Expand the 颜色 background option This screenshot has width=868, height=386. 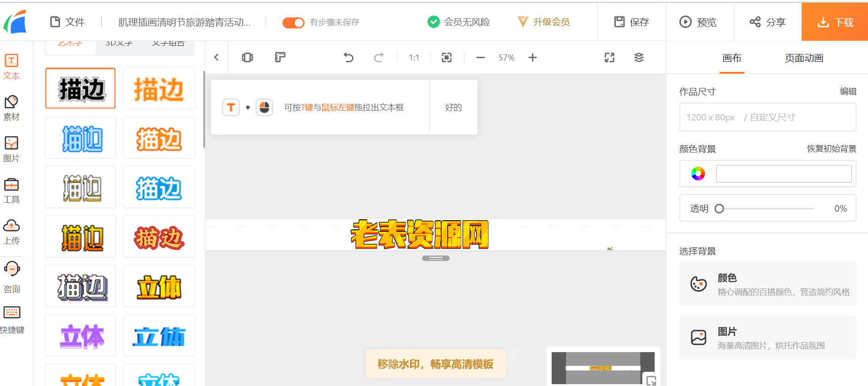click(x=767, y=284)
